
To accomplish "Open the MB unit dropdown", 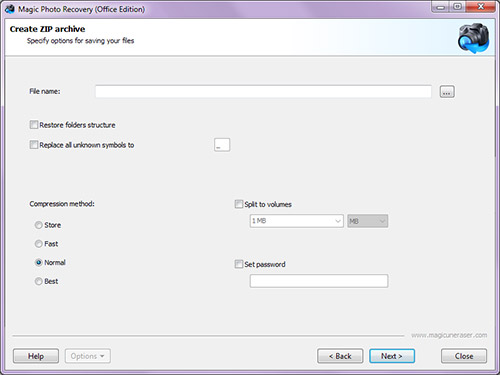I will coord(367,221).
